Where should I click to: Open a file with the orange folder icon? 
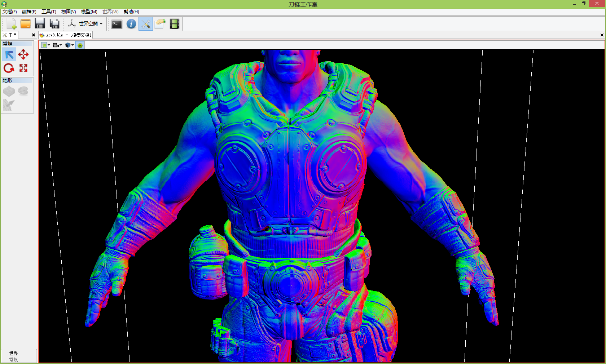26,24
